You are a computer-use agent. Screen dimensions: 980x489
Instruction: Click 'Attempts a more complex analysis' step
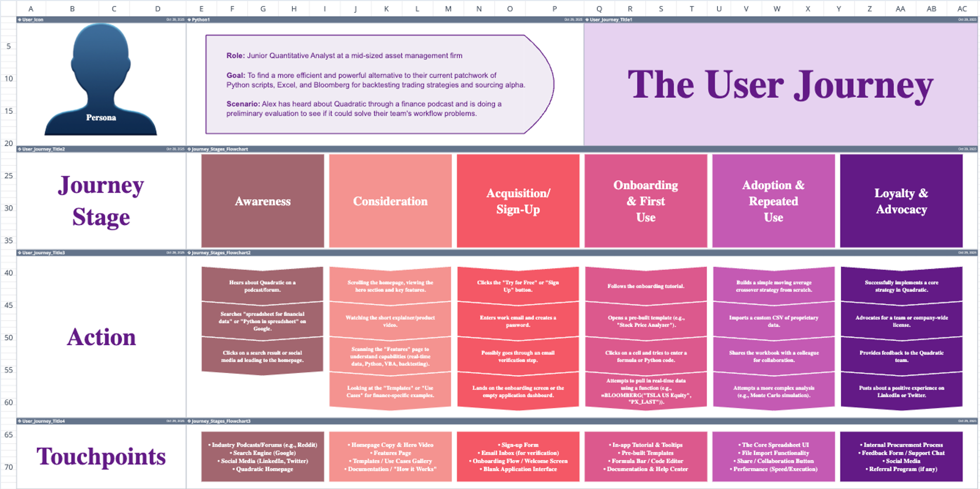774,392
